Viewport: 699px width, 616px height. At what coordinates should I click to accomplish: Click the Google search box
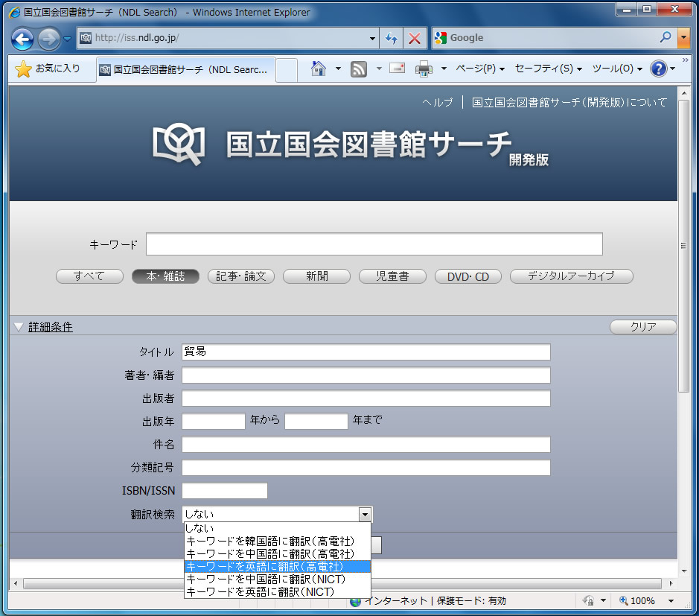544,38
